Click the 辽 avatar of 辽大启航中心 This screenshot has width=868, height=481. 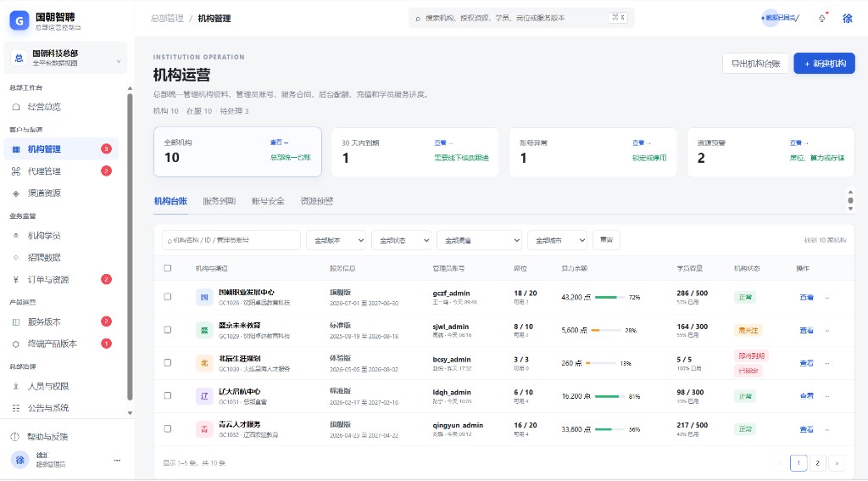click(x=204, y=395)
